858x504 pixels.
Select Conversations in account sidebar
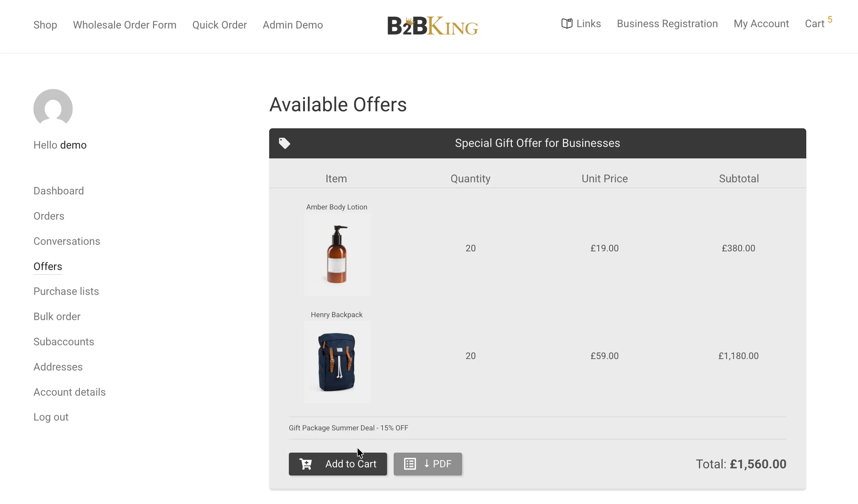point(67,241)
